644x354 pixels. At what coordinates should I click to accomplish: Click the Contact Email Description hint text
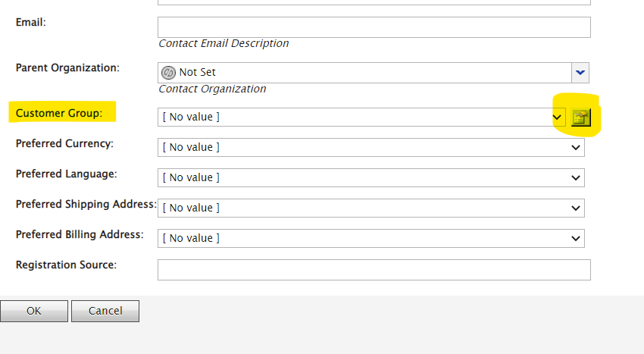point(224,43)
